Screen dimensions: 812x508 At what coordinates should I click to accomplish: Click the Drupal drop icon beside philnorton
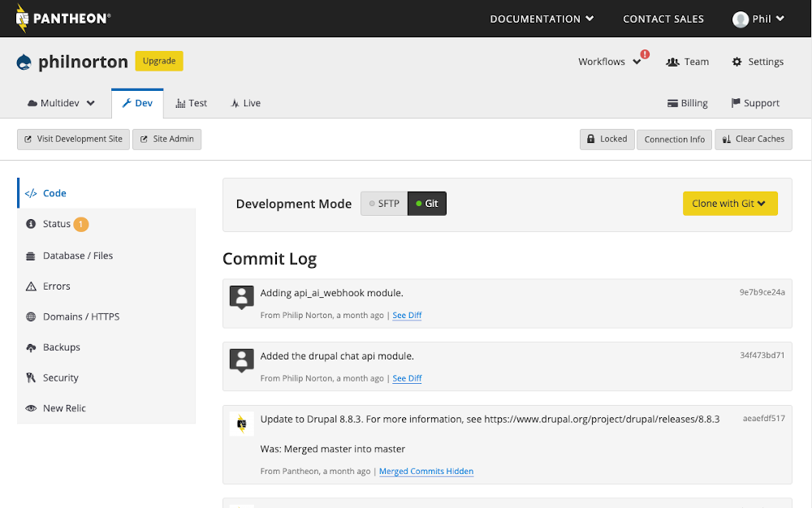24,62
